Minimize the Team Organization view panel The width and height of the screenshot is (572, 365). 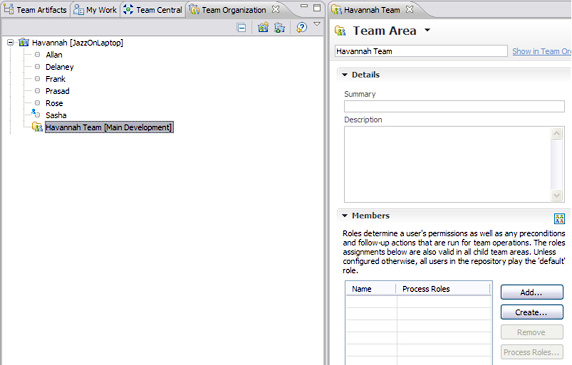(x=304, y=6)
